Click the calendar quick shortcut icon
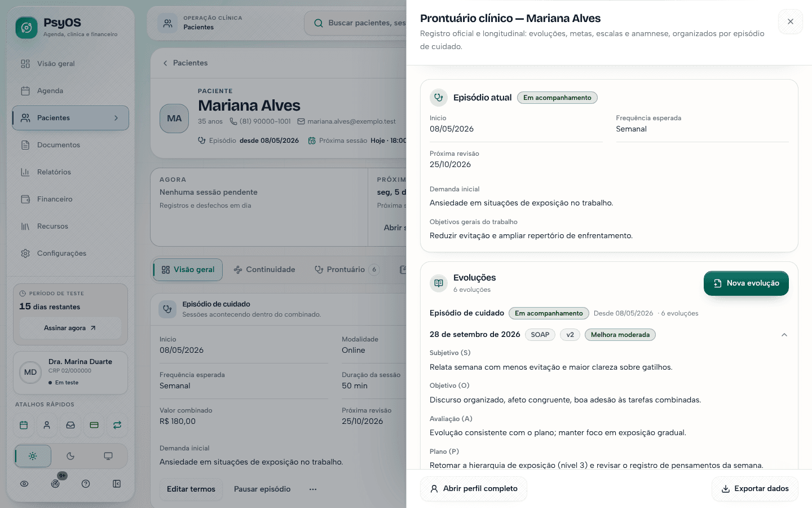812x508 pixels. click(x=24, y=425)
